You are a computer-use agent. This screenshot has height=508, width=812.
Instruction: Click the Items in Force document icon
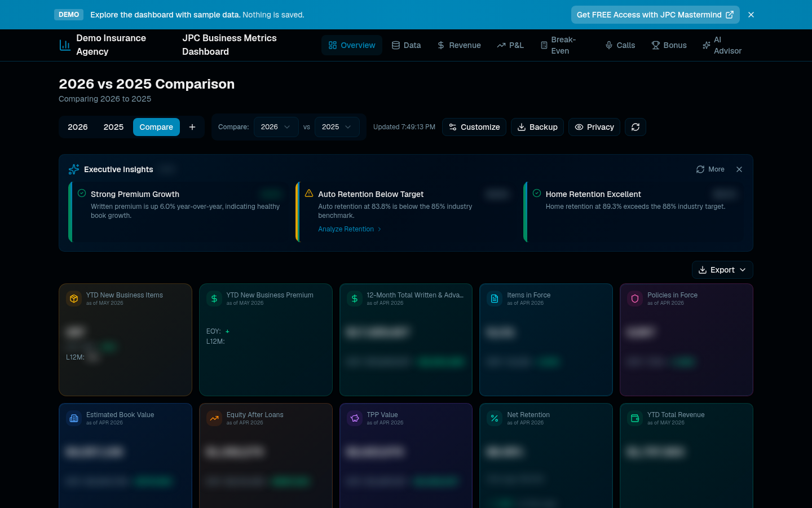point(495,299)
